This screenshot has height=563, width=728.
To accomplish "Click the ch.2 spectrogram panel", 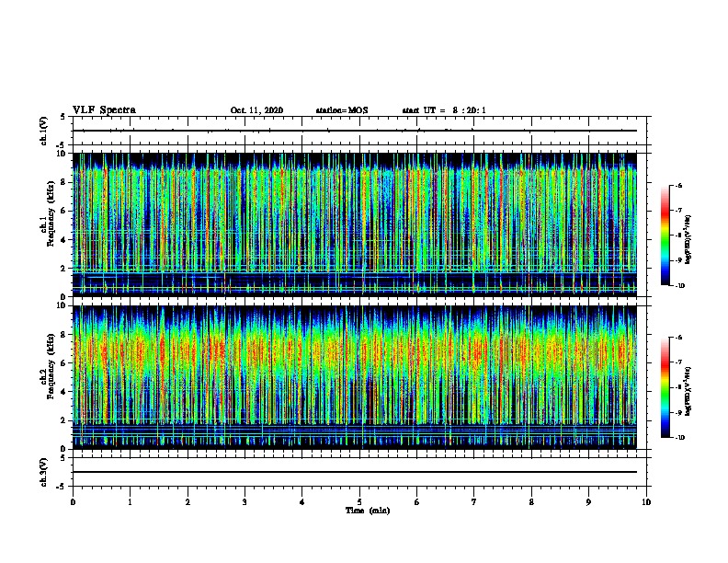I will click(x=355, y=377).
